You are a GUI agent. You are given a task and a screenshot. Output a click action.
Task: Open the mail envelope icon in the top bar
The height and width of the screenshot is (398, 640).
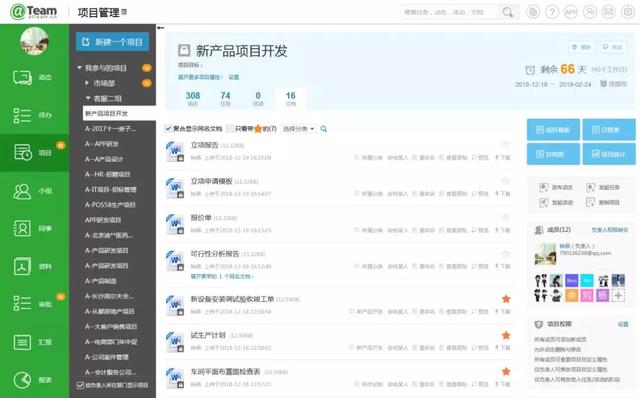pos(609,12)
